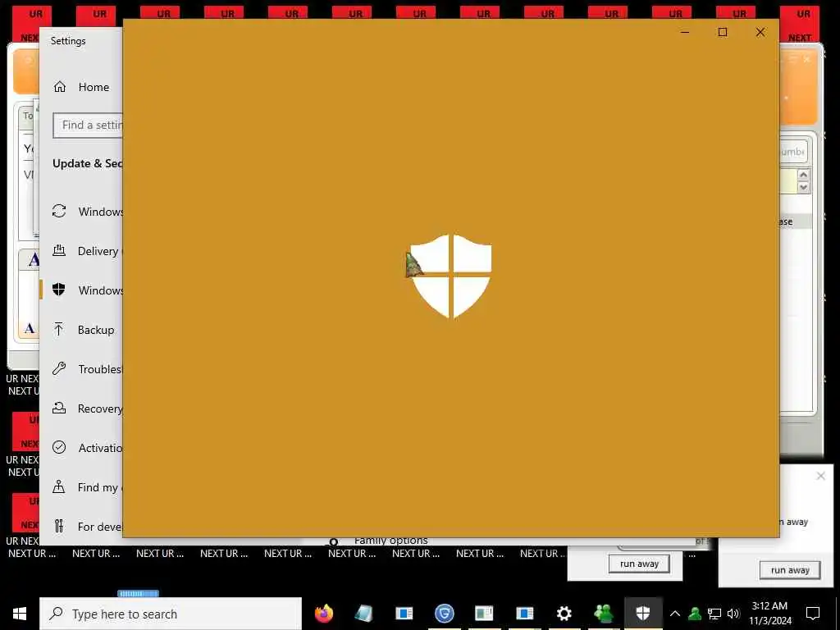This screenshot has height=630, width=840.
Task: Open the green people messenger taskbar icon
Action: pyautogui.click(x=604, y=614)
